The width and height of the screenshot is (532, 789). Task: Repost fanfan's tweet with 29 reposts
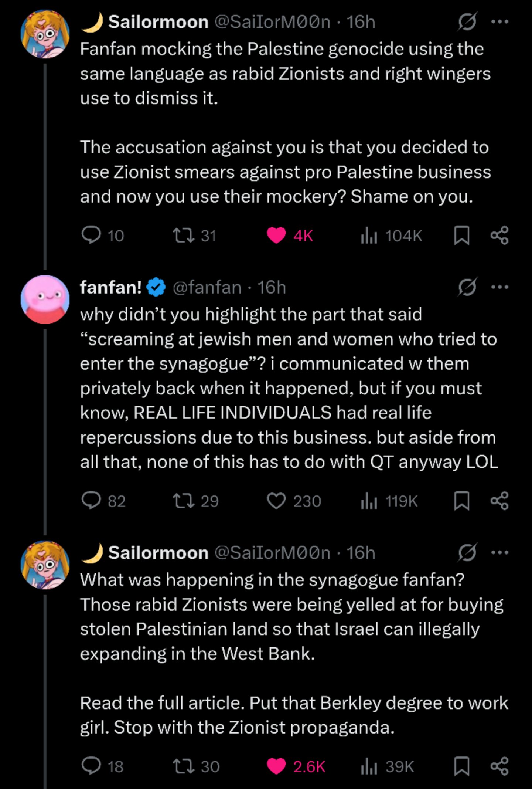[184, 501]
